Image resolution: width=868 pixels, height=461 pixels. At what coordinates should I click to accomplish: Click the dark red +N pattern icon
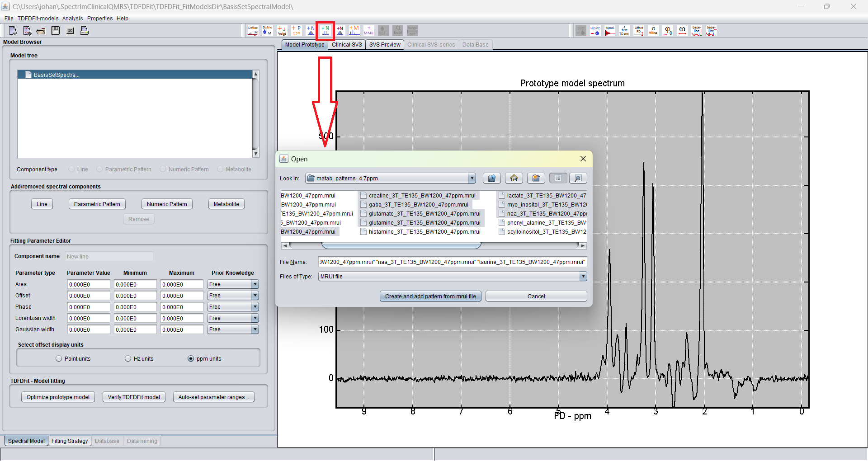340,30
